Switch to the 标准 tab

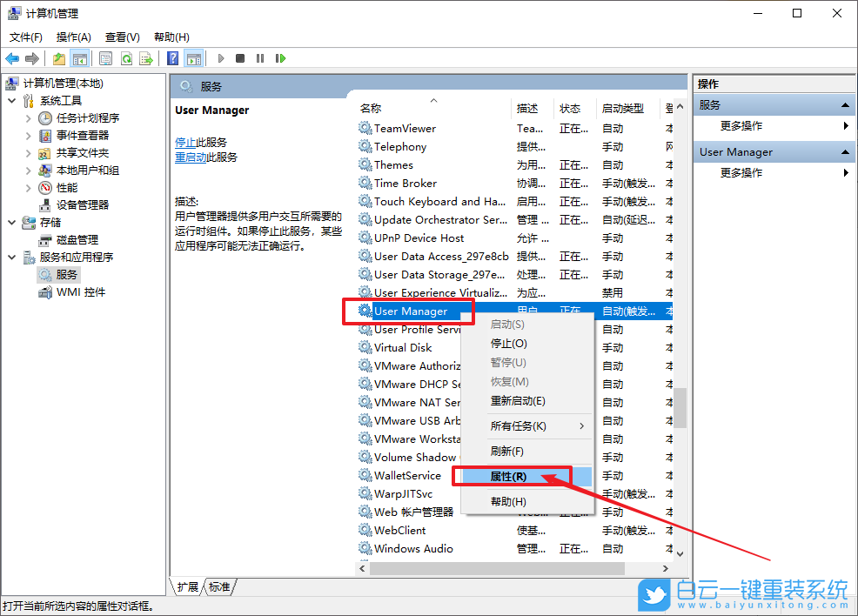tap(219, 587)
